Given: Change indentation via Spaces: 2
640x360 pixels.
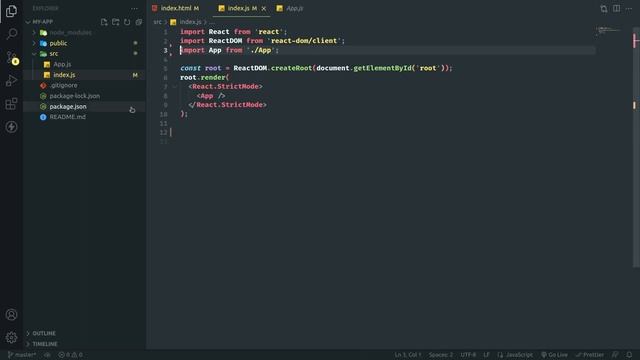Looking at the screenshot, I should [x=441, y=355].
